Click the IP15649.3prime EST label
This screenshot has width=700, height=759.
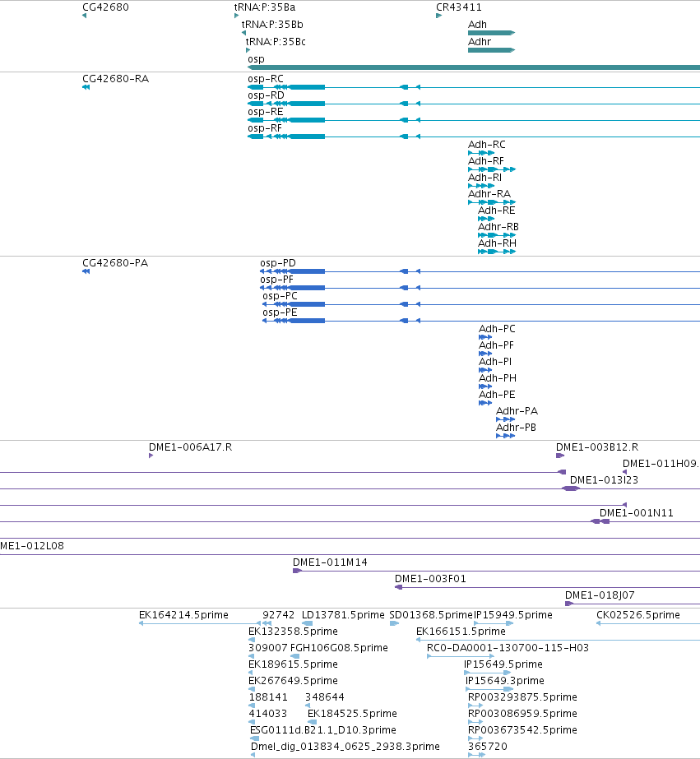point(505,681)
